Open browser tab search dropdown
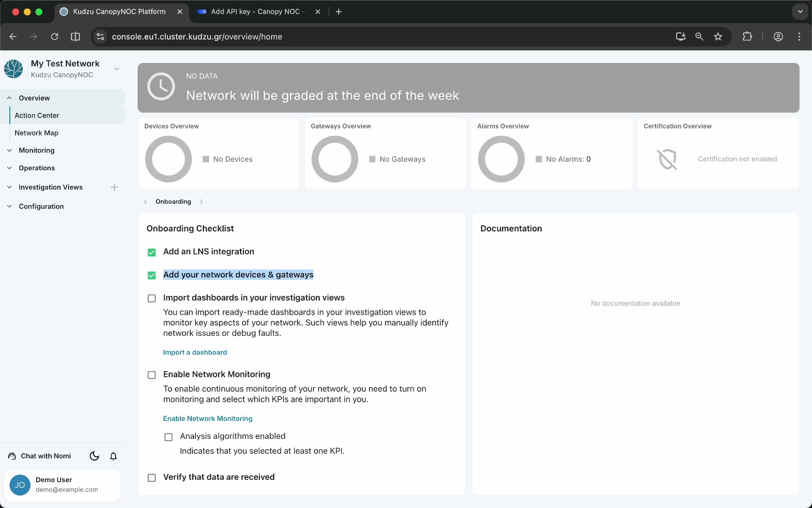Screen dimensions: 812x508 click(x=800, y=12)
